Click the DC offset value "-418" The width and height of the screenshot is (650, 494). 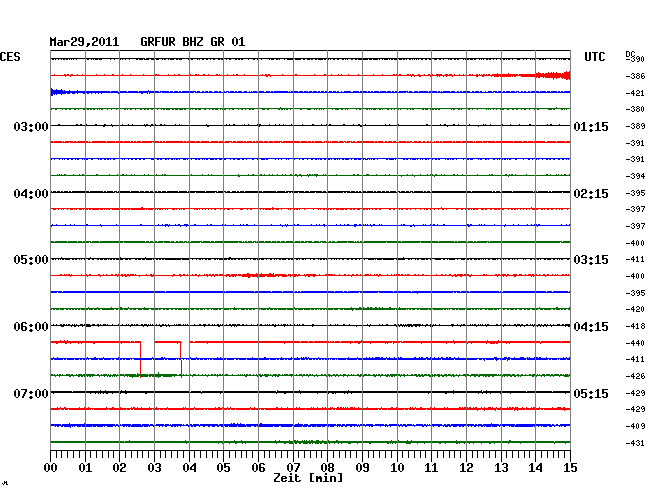[635, 326]
